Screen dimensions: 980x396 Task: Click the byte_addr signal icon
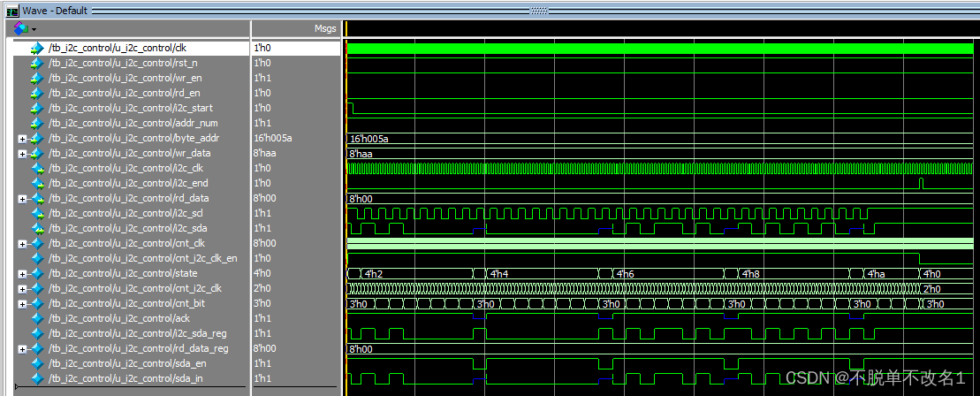[37, 138]
